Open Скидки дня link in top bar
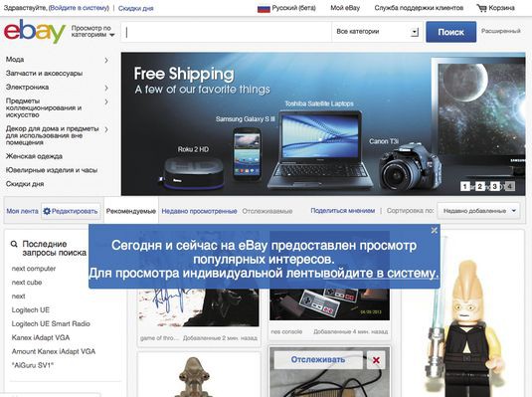The width and height of the screenshot is (532, 397). coord(135,8)
